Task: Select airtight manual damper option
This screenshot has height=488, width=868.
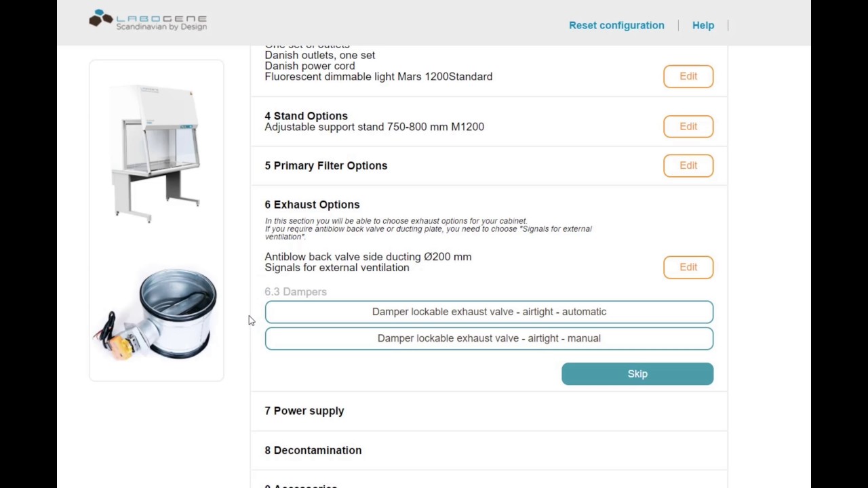Action: (x=489, y=338)
